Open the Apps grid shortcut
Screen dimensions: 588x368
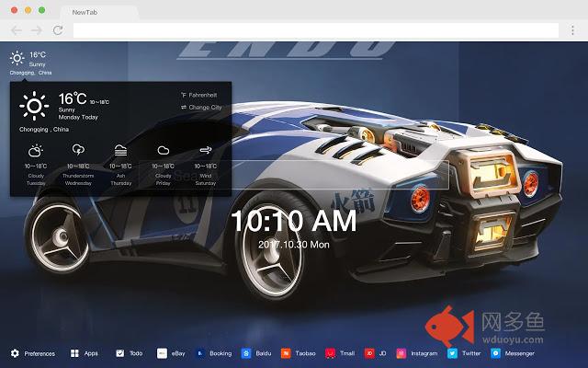coord(84,353)
